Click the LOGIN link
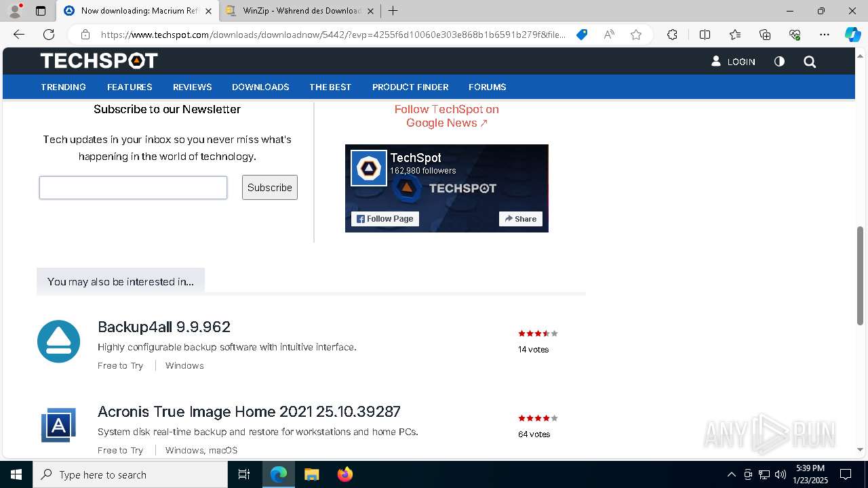 pyautogui.click(x=733, y=62)
